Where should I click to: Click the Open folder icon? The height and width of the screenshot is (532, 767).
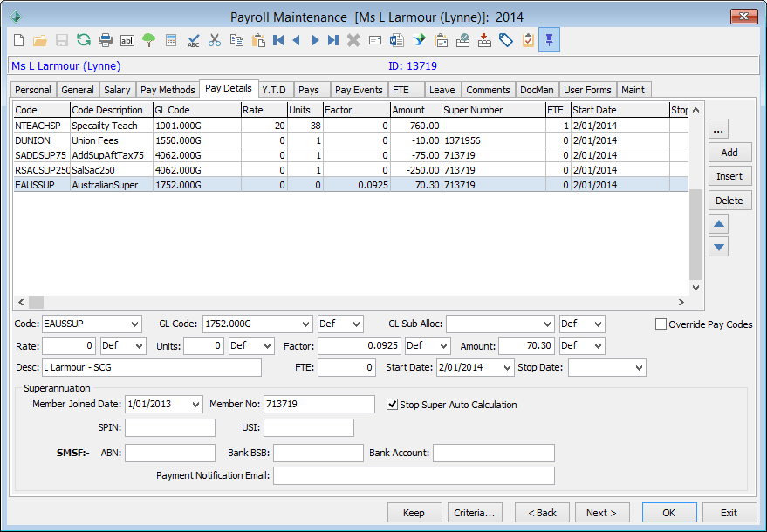pyautogui.click(x=40, y=40)
